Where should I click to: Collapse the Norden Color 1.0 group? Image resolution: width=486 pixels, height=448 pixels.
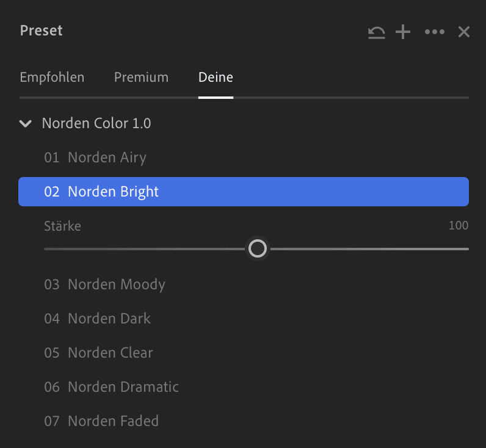pyautogui.click(x=26, y=124)
